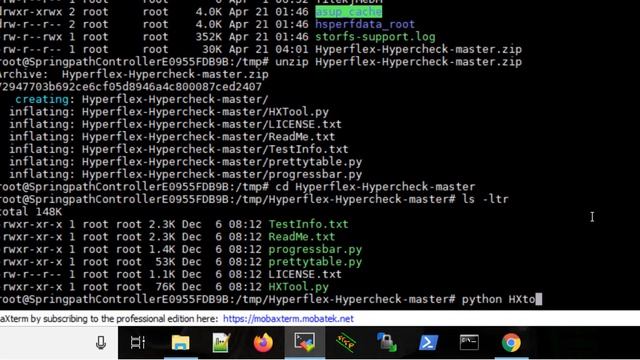The width and height of the screenshot is (640, 360).
Task: Click the 53K size value for prettytable.py
Action: coord(165,262)
